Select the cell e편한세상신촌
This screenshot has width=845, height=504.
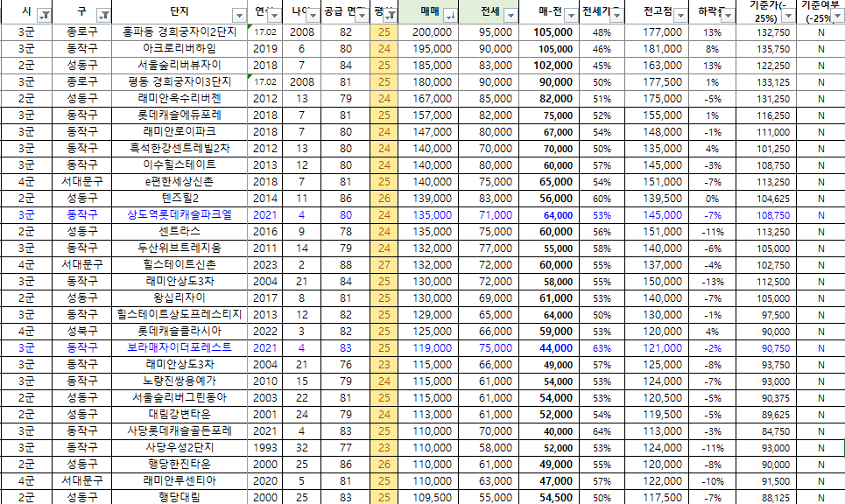pos(180,182)
